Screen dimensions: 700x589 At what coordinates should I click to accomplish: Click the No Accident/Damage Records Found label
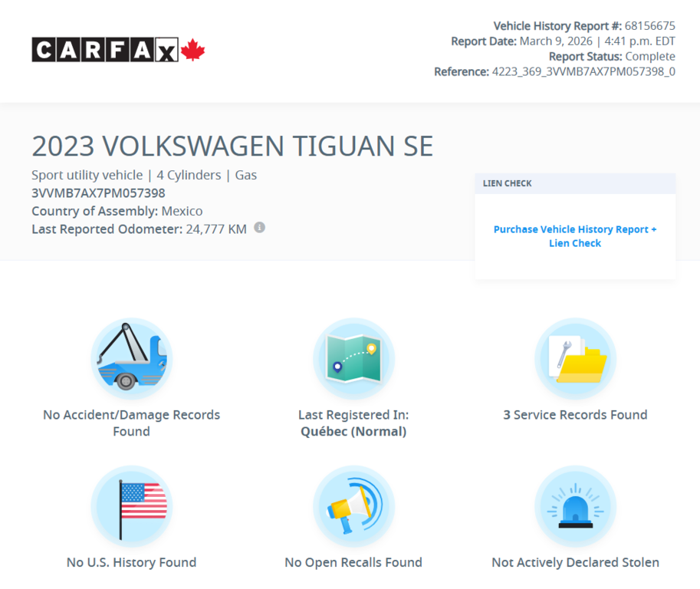(131, 423)
